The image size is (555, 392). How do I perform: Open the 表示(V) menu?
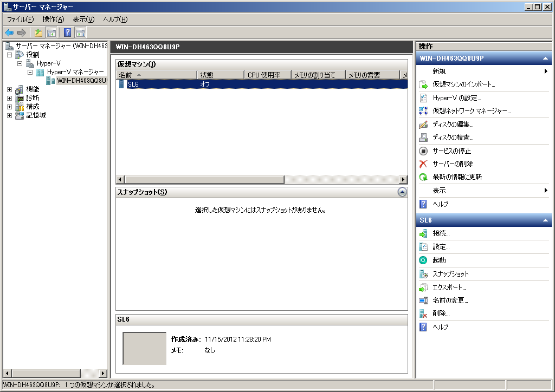click(x=83, y=19)
